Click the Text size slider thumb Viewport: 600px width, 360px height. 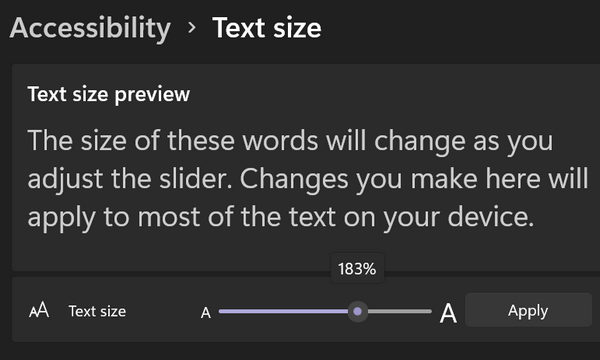[357, 311]
